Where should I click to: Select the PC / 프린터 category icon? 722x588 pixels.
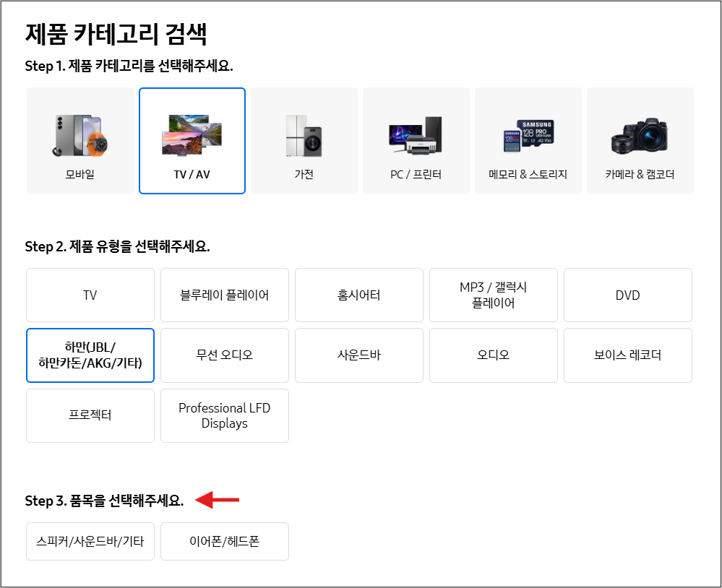[x=416, y=140]
